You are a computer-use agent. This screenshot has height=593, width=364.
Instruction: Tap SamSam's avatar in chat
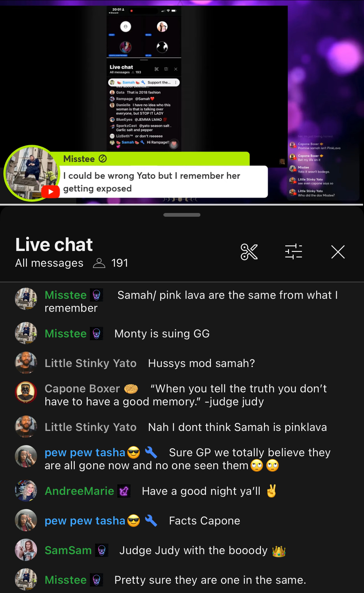[26, 550]
